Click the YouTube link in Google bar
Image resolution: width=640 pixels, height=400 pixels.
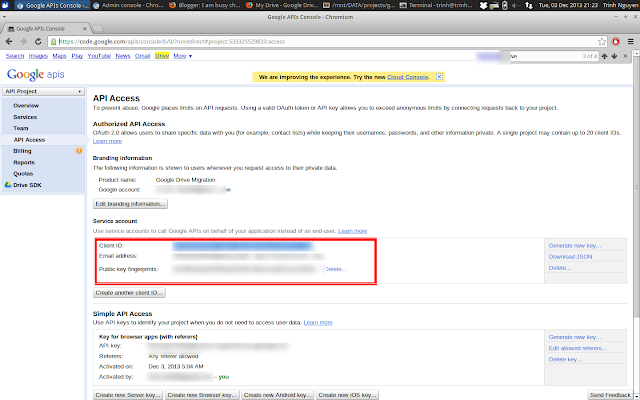click(x=99, y=56)
